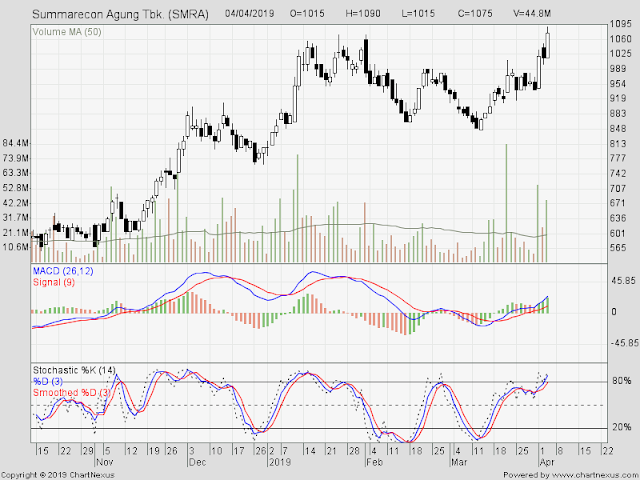
Task: Click the 989 price axis label
Action: pos(618,69)
